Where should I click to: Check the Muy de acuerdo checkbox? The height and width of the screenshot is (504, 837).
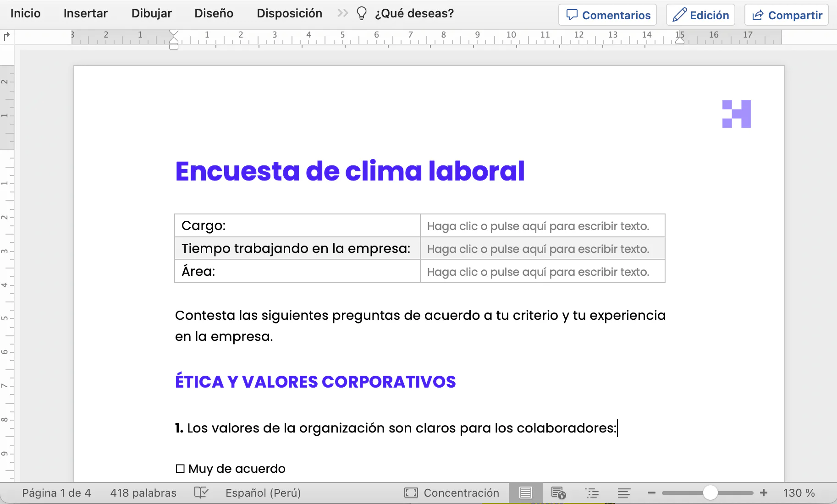click(179, 468)
